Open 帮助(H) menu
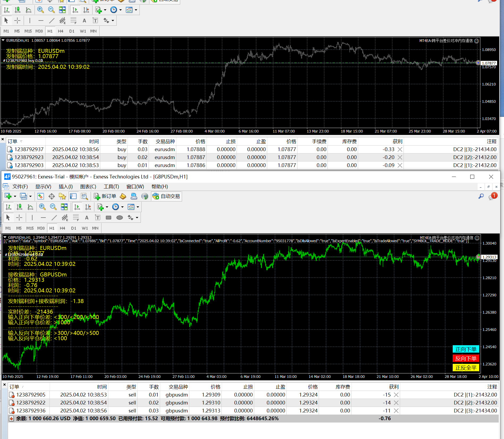 (x=160, y=186)
